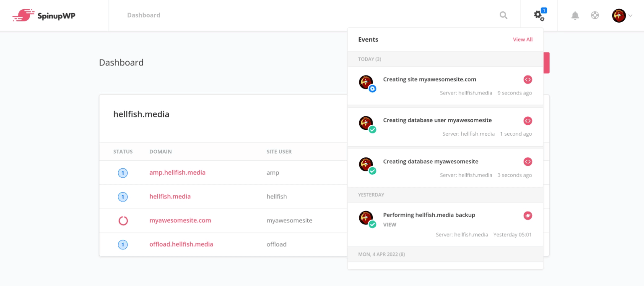Click the spinner status for myawesomesite.com
The image size is (644, 286).
pyautogui.click(x=123, y=220)
